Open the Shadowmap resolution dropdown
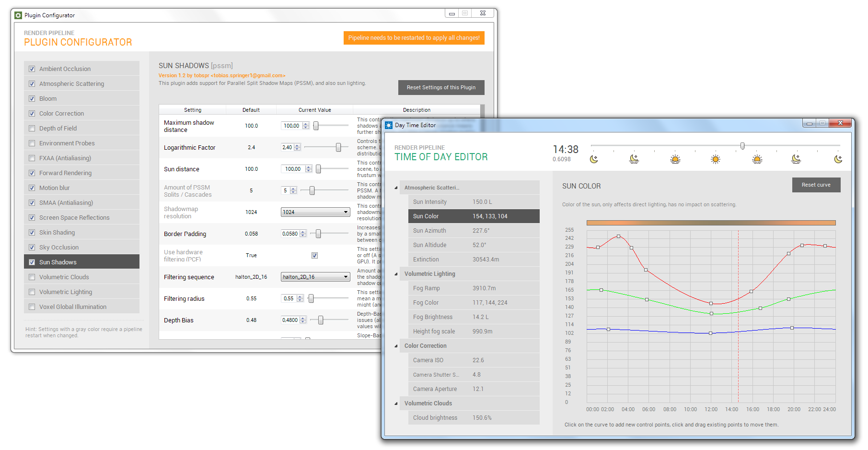The image size is (868, 450). point(315,212)
